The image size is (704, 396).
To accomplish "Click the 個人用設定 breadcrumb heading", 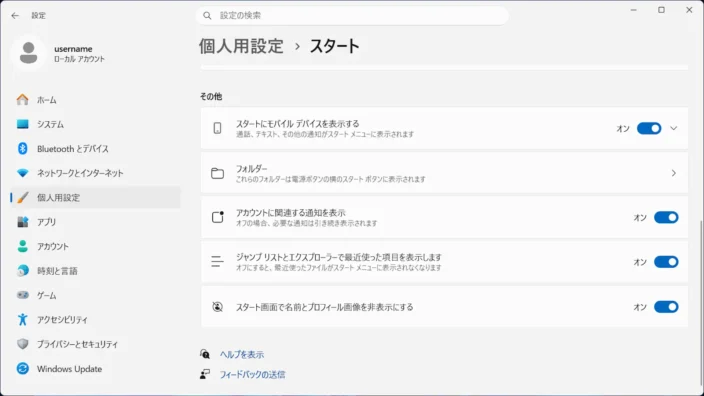I will 241,46.
